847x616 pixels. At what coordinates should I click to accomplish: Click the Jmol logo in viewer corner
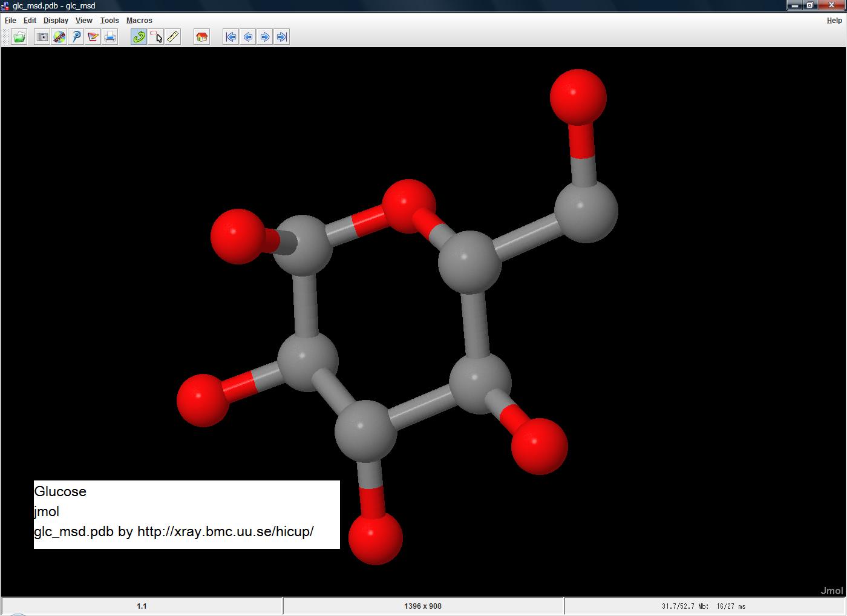pos(832,591)
